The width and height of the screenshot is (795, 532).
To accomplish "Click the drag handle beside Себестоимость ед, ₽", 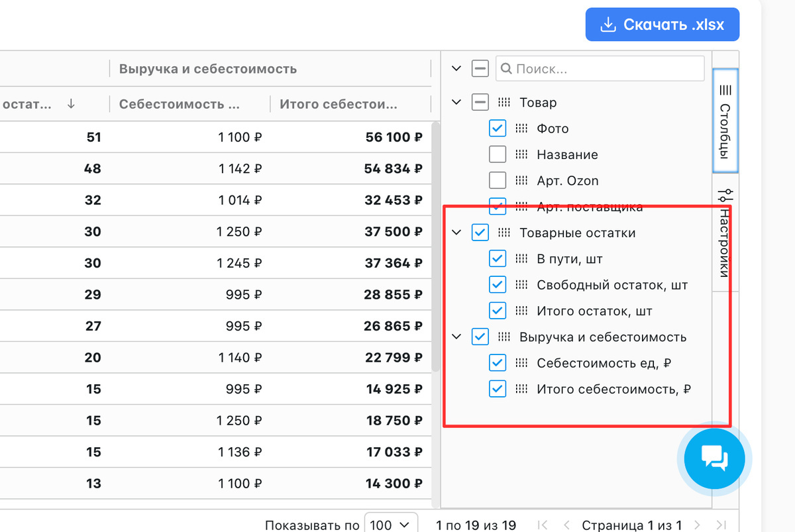I will pyautogui.click(x=521, y=363).
